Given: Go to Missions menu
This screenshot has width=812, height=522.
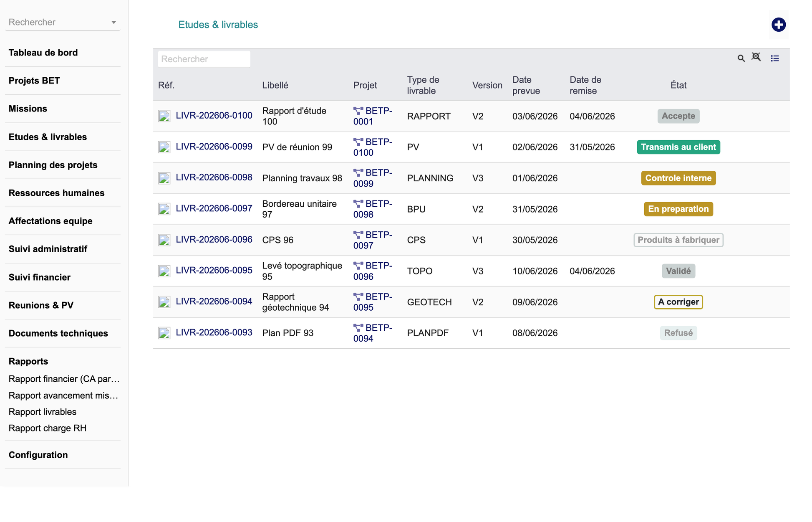Looking at the screenshot, I should (28, 109).
